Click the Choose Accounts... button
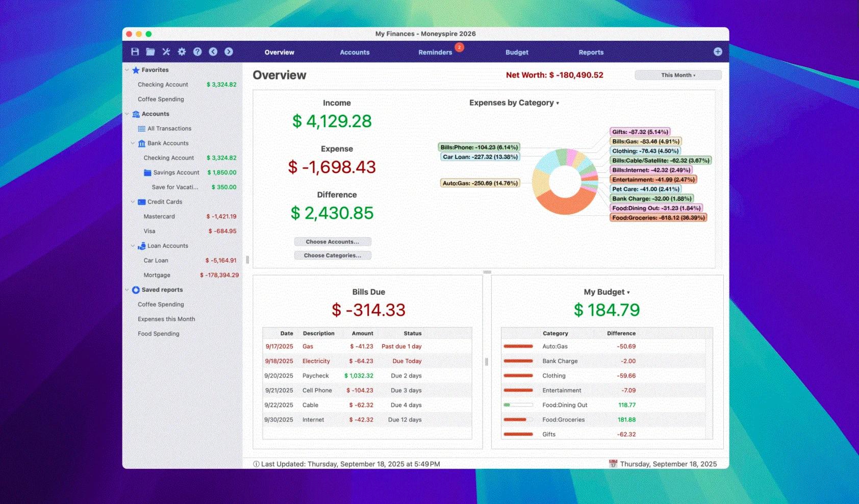The width and height of the screenshot is (859, 504). tap(333, 242)
